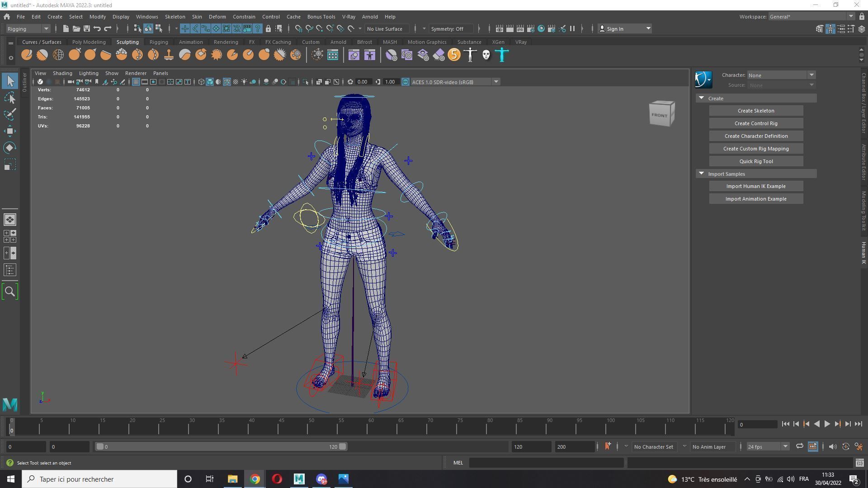Select the Rotate tool in the left toolbox
The width and height of the screenshot is (868, 488).
[x=10, y=148]
